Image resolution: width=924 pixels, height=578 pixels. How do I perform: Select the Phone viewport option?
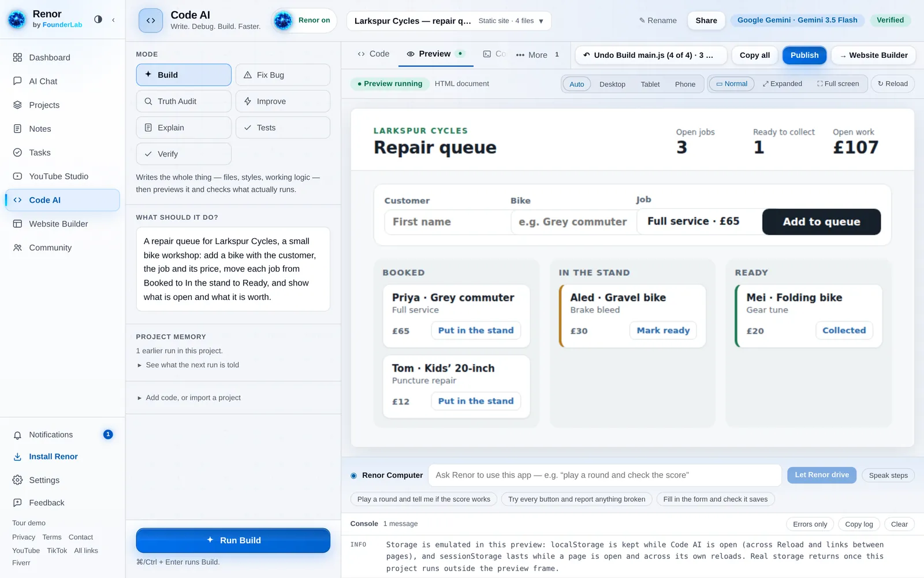click(685, 84)
